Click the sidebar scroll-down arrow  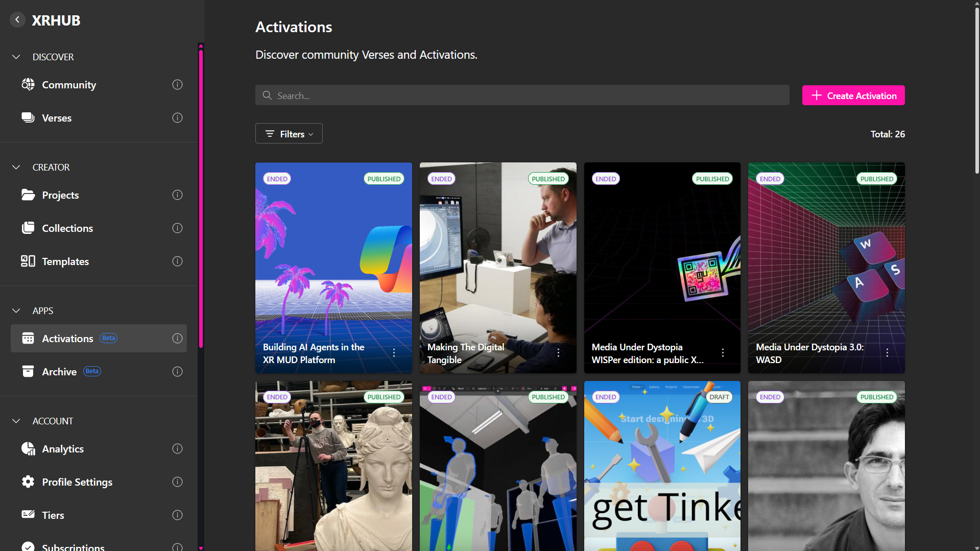tap(201, 548)
